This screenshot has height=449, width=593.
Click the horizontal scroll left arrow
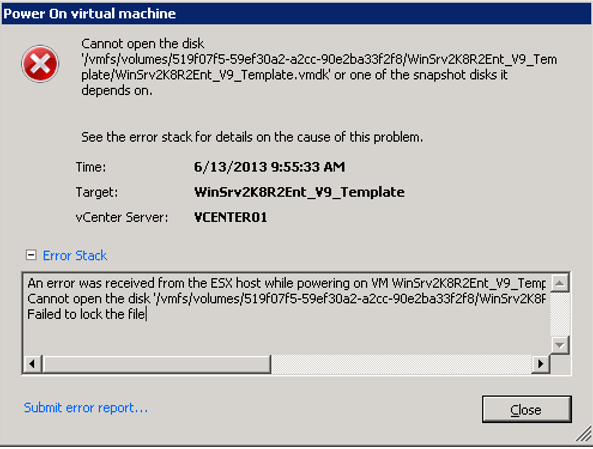click(x=32, y=364)
